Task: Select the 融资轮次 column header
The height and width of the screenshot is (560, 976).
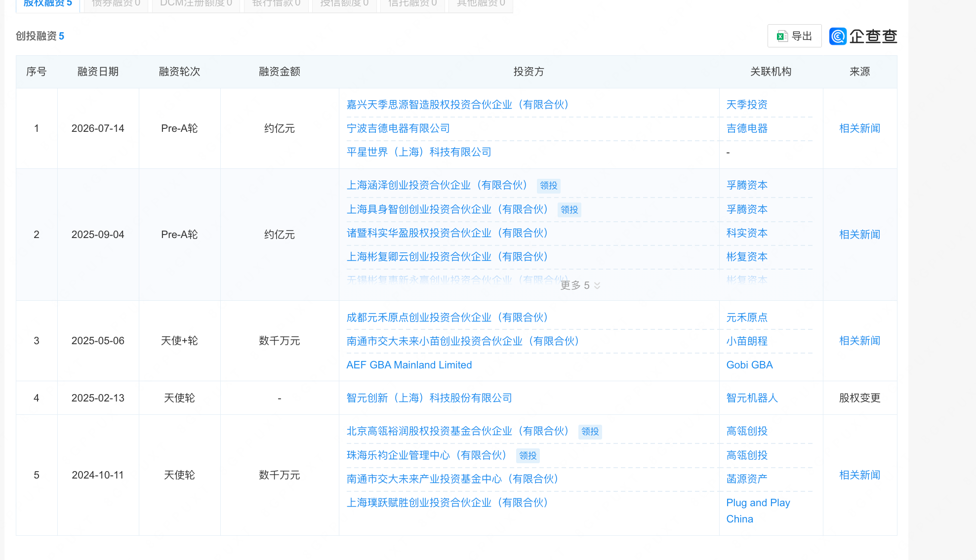Action: 179,72
